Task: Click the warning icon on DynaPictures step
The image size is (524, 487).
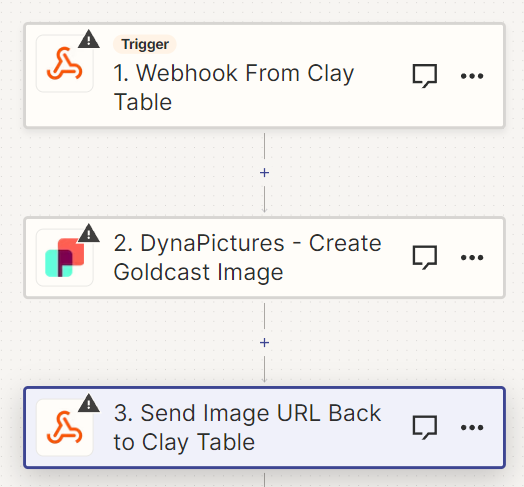Action: (89, 233)
